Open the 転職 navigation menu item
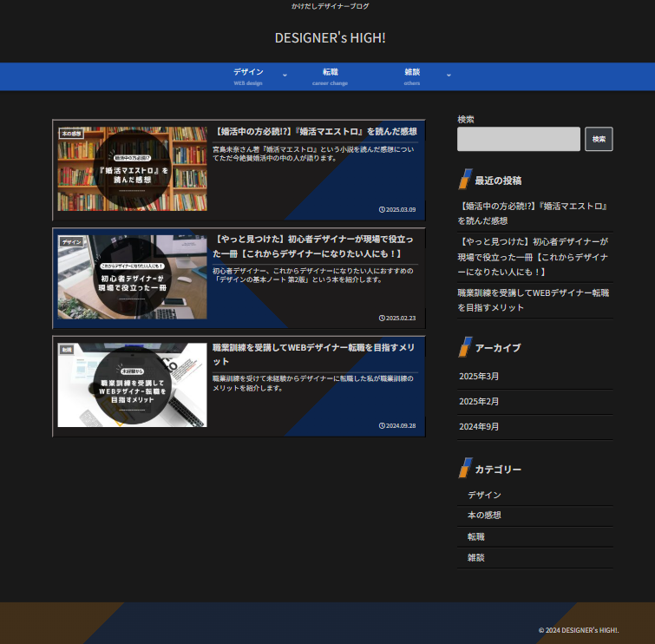The height and width of the screenshot is (644, 655). coord(330,73)
